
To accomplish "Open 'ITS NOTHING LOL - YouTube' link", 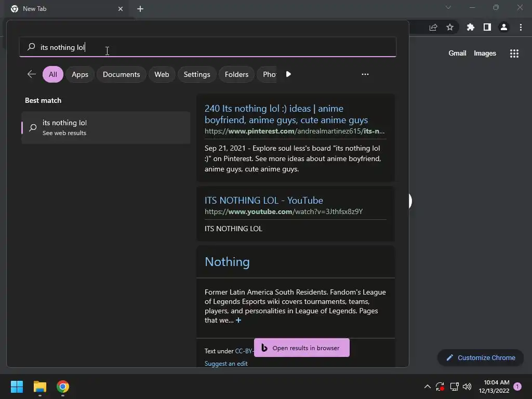I will click(x=263, y=200).
